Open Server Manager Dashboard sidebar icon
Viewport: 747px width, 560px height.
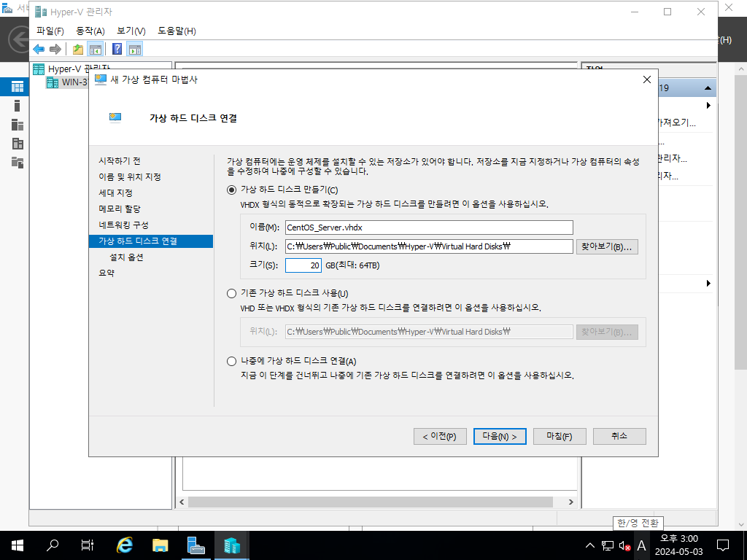click(x=18, y=87)
